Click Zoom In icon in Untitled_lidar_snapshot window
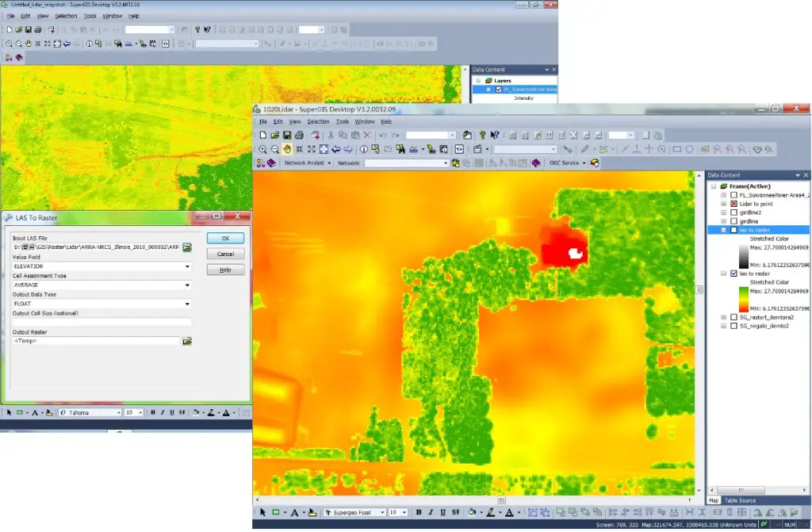The width and height of the screenshot is (812, 532). click(9, 44)
